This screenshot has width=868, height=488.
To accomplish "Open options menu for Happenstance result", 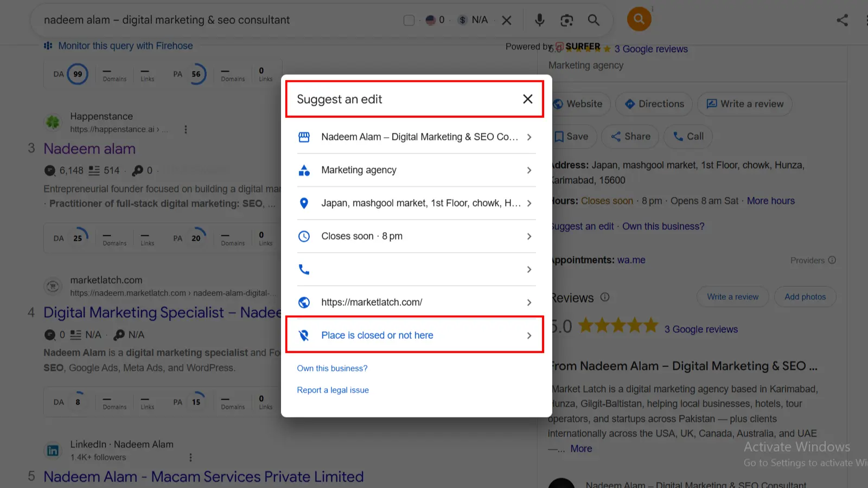I will 186,129.
